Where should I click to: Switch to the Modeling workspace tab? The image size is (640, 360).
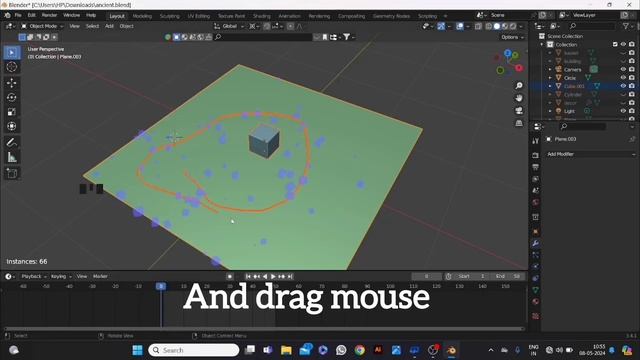pos(142,16)
